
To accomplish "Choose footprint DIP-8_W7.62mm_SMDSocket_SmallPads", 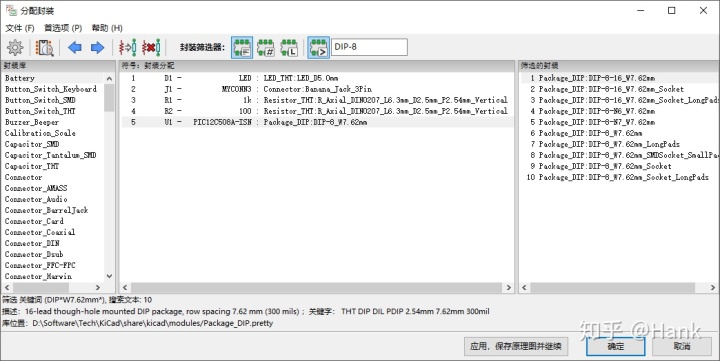I will coord(619,155).
